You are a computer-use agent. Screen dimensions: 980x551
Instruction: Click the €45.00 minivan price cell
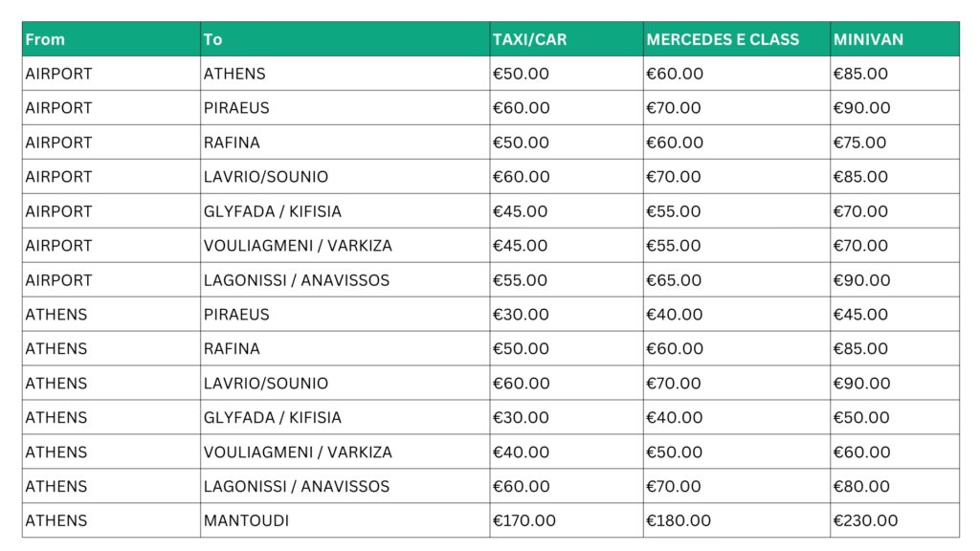click(x=860, y=315)
